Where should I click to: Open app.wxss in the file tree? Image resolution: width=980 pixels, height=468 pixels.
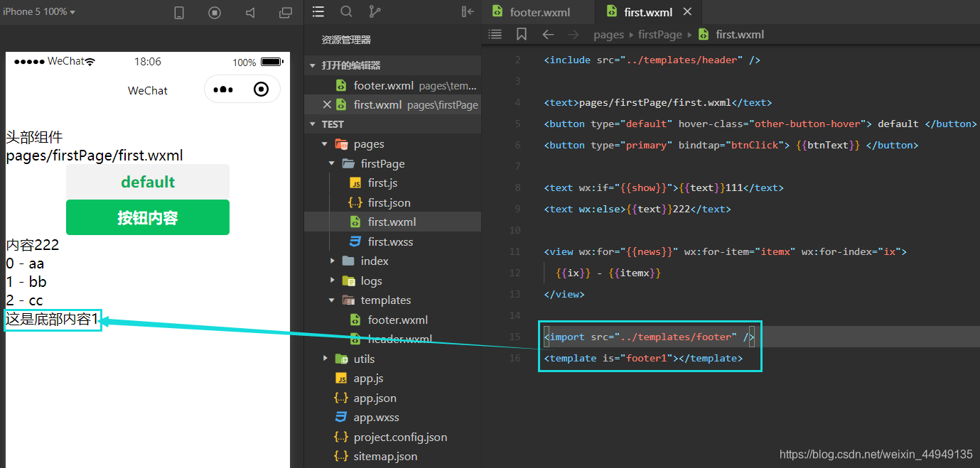392,417
